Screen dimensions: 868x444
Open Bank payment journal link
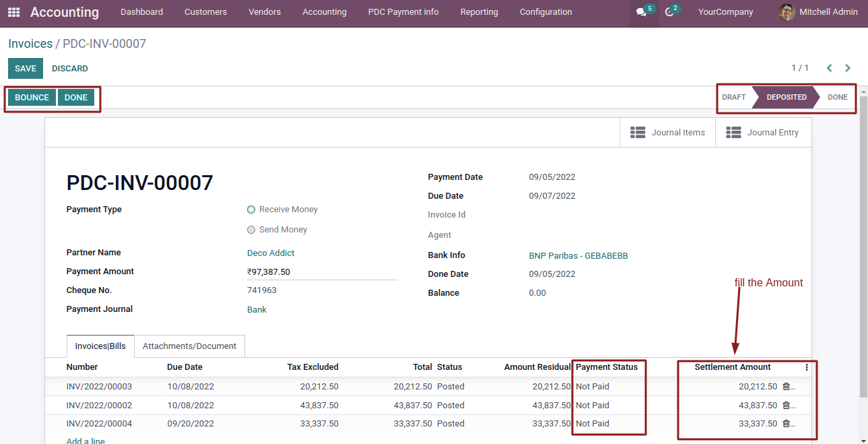pos(257,310)
